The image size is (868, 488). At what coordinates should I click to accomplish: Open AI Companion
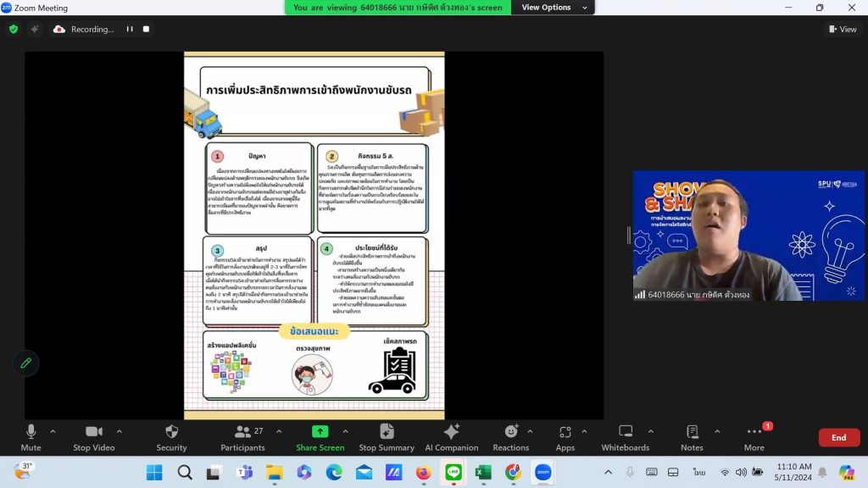(452, 438)
